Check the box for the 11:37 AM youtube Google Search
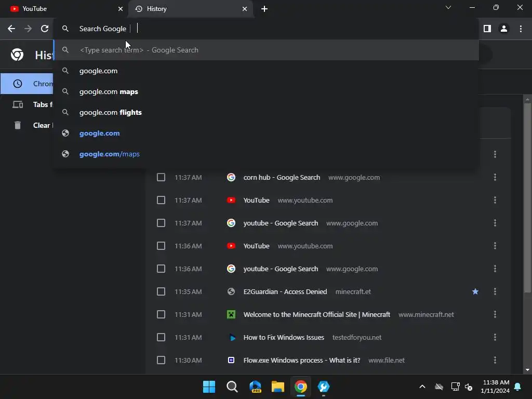Image resolution: width=532 pixels, height=399 pixels. point(161,223)
